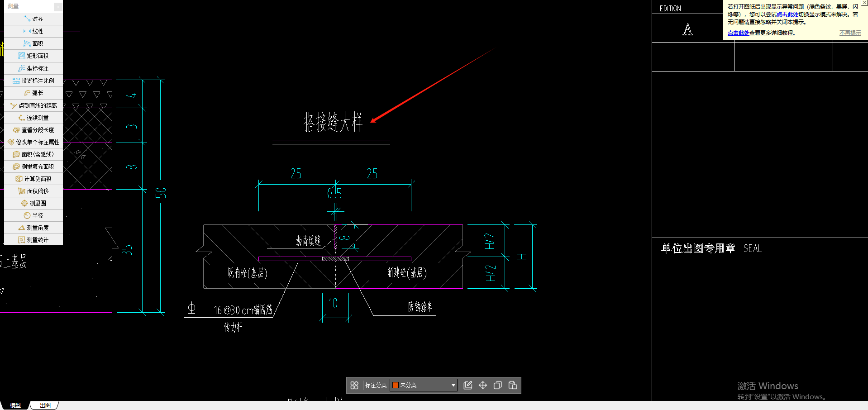Click first 点击此处 link to switch display mode
Screen dimensions: 868x410
pos(787,14)
